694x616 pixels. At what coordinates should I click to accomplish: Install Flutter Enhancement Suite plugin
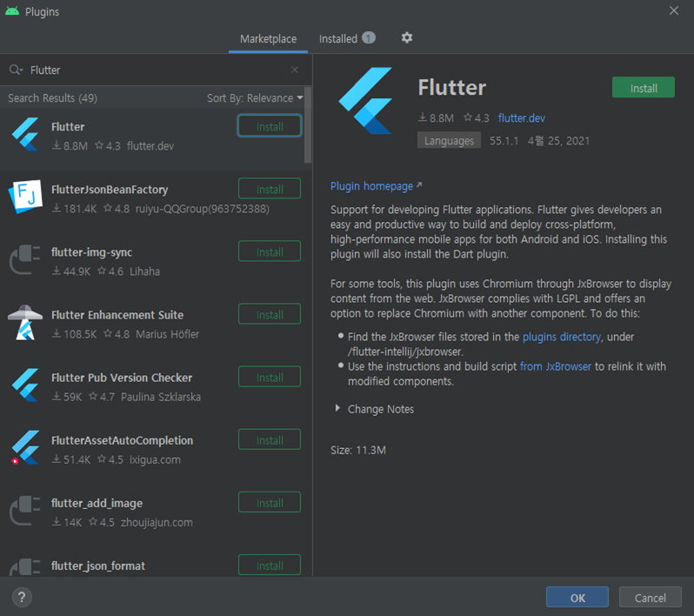270,315
